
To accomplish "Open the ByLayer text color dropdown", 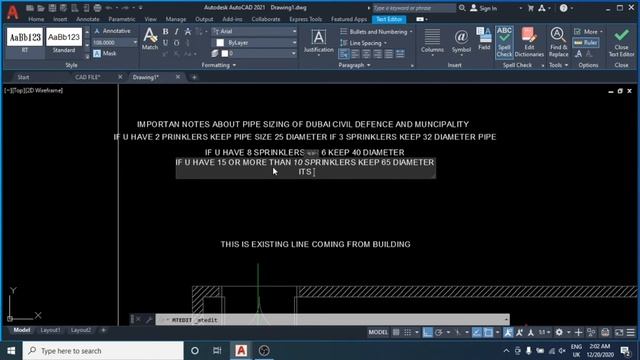I will pos(254,42).
